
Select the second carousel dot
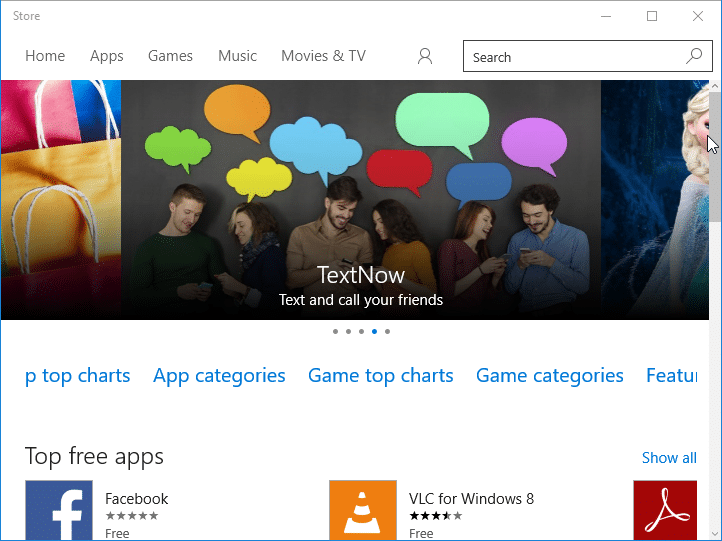pos(348,331)
